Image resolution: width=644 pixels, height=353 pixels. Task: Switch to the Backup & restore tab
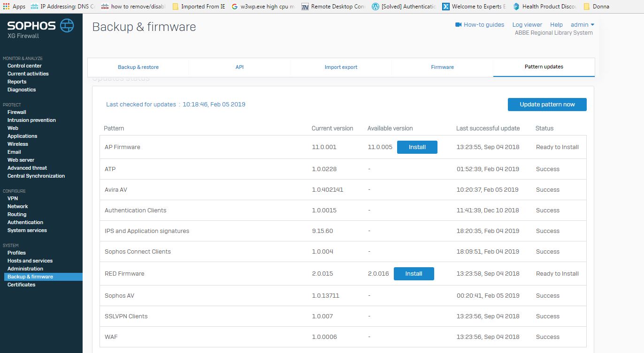click(x=138, y=67)
